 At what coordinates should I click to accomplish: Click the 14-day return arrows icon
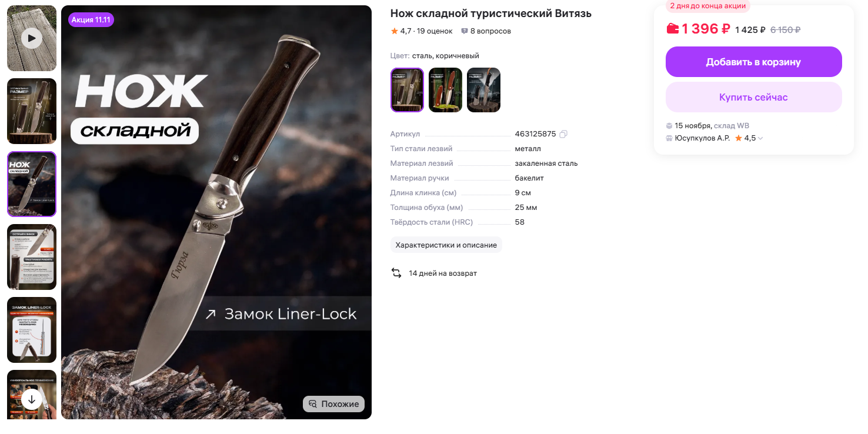click(396, 273)
